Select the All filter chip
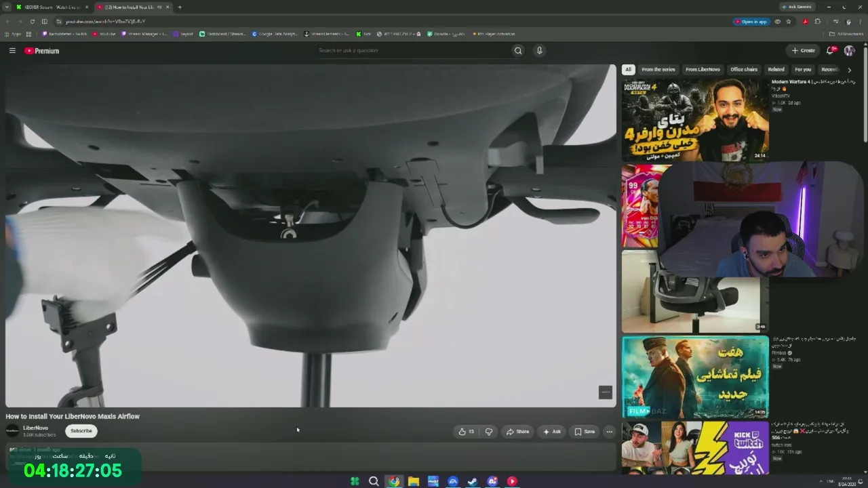 click(628, 69)
